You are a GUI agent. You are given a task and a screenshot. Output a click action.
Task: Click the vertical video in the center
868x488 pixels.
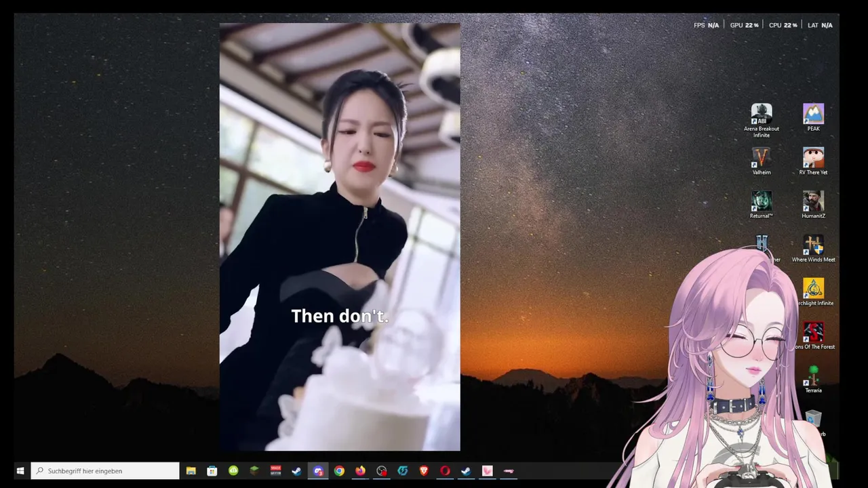(x=340, y=237)
